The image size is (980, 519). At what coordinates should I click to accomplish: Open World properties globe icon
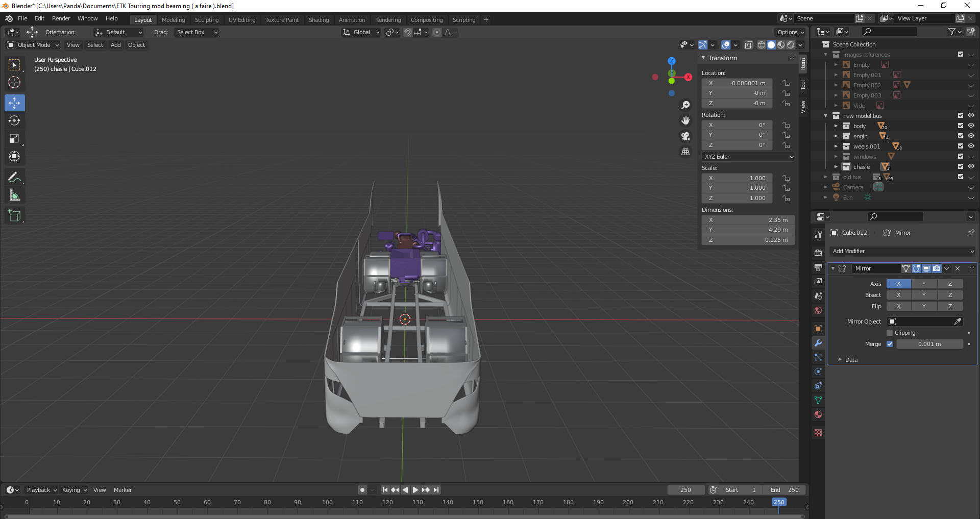[818, 310]
